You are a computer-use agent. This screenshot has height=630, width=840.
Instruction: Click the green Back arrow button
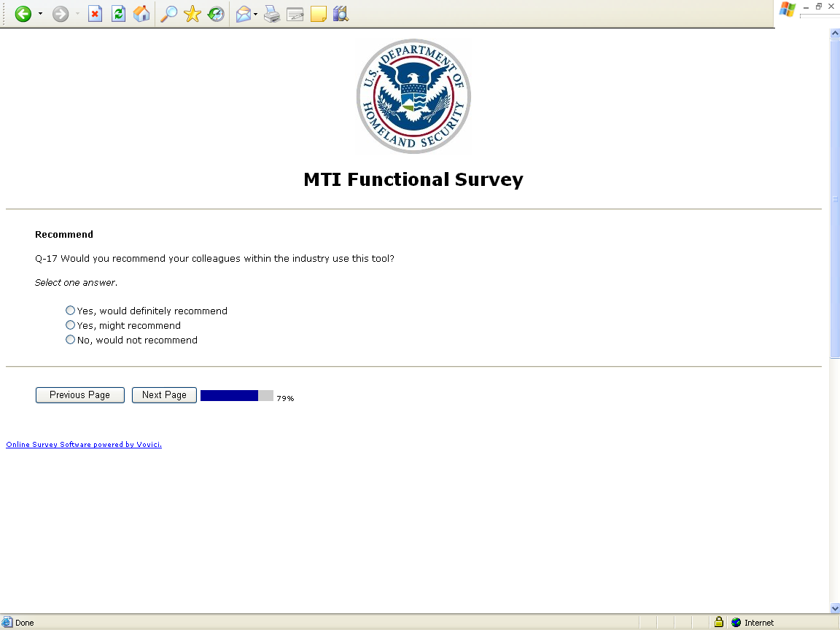tap(23, 14)
